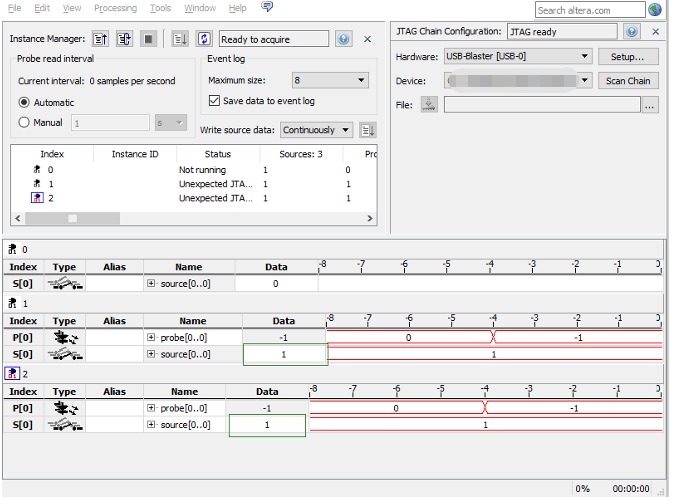Image resolution: width=674 pixels, height=499 pixels.
Task: Click Status column header in instance list
Action: [218, 154]
